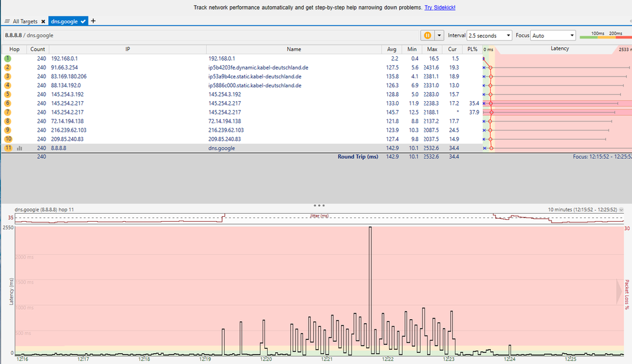Add a new target tab with plus

(94, 21)
